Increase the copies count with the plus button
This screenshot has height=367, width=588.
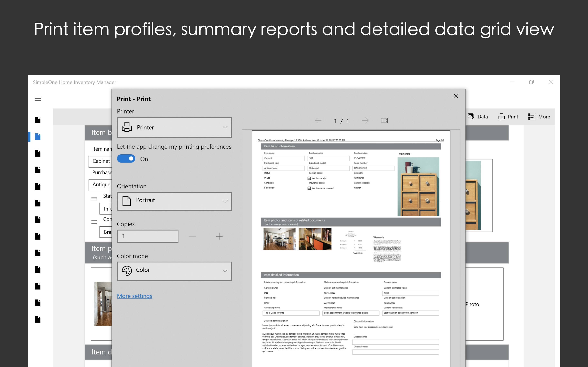[219, 236]
